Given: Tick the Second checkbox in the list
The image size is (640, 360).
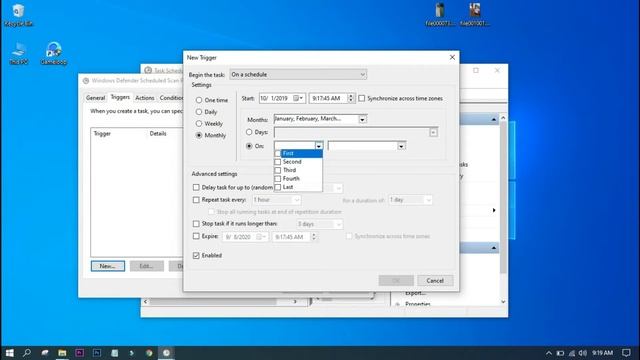Looking at the screenshot, I should [x=278, y=162].
